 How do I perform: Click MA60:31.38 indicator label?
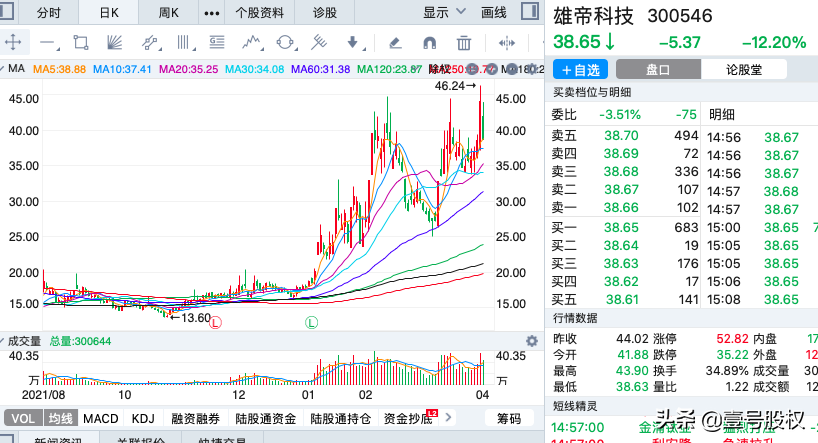[x=320, y=69]
